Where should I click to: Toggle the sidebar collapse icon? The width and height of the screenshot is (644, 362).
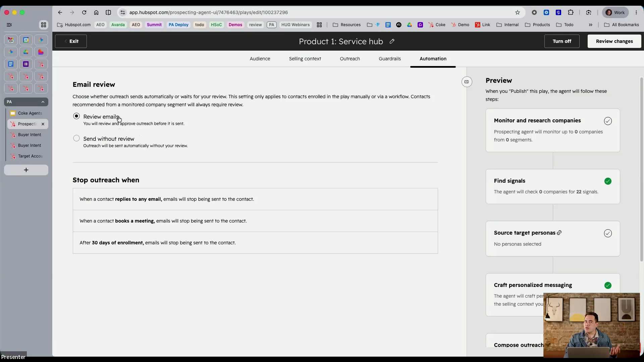(x=9, y=25)
